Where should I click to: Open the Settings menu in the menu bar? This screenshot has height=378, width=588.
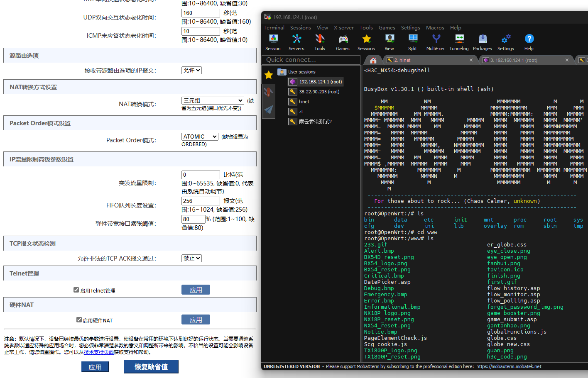[410, 28]
